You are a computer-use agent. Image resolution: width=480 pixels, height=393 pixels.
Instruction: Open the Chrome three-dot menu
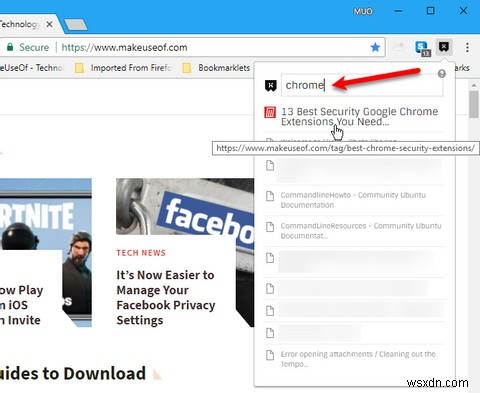click(467, 47)
